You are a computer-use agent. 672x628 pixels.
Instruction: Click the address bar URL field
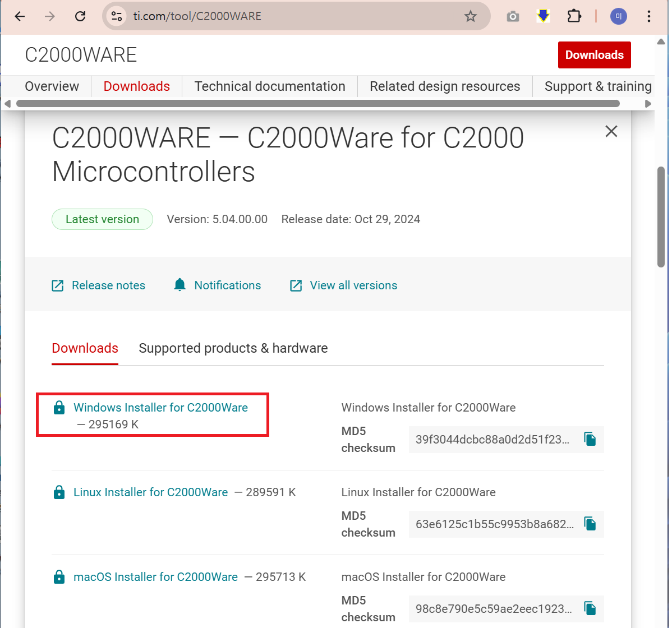coord(296,16)
